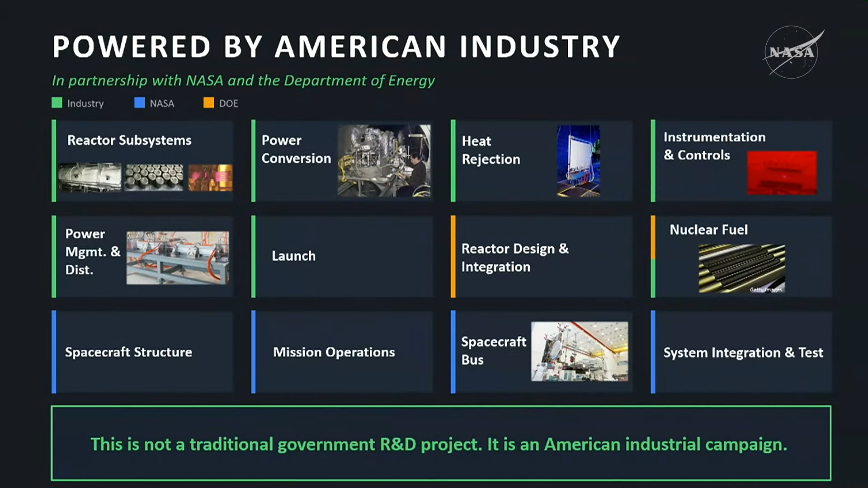Select the Reactor Design & Integration tile
This screenshot has height=488, width=868.
tap(542, 257)
